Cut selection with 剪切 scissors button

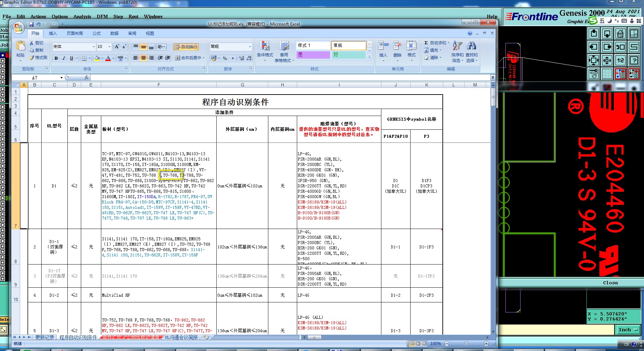click(x=36, y=43)
